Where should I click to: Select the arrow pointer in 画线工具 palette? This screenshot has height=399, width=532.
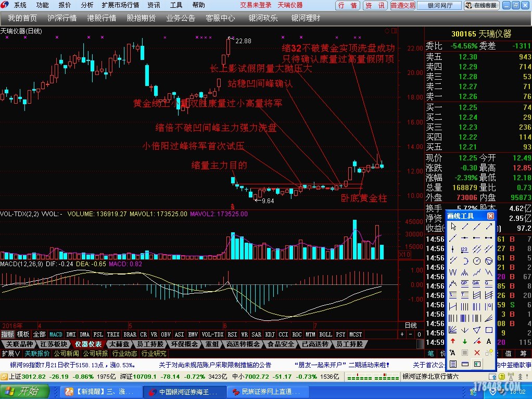(453, 227)
